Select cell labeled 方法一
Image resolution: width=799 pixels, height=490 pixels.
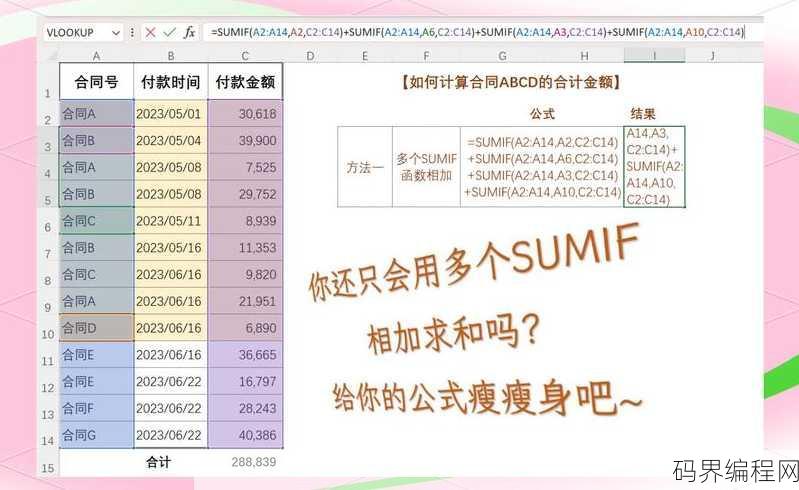click(365, 167)
